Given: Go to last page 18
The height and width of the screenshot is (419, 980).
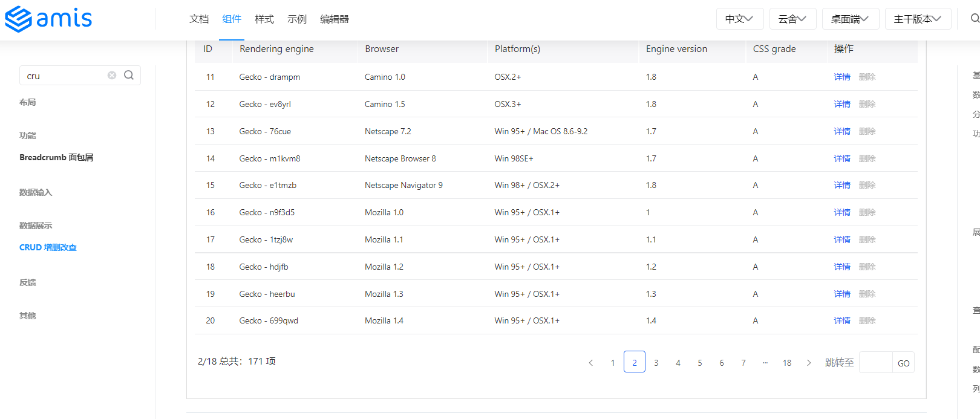Looking at the screenshot, I should 787,363.
